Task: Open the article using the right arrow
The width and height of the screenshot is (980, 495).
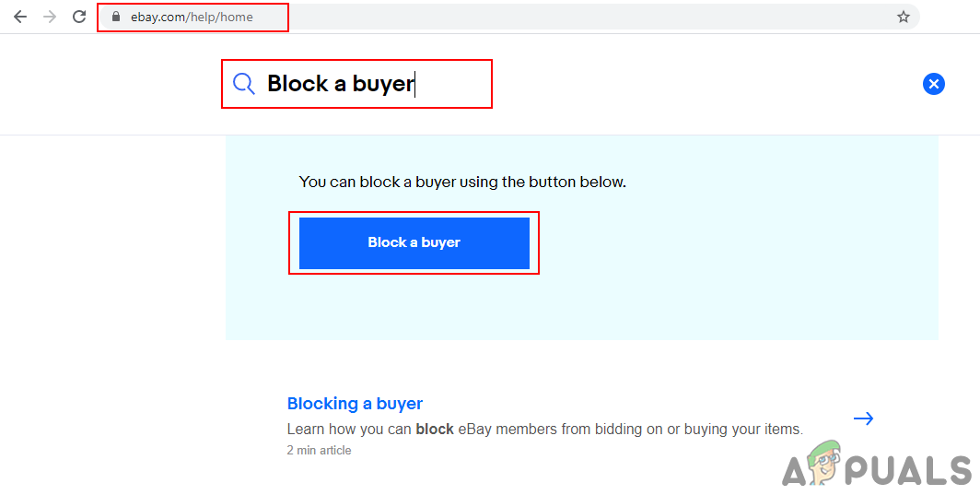Action: coord(863,418)
